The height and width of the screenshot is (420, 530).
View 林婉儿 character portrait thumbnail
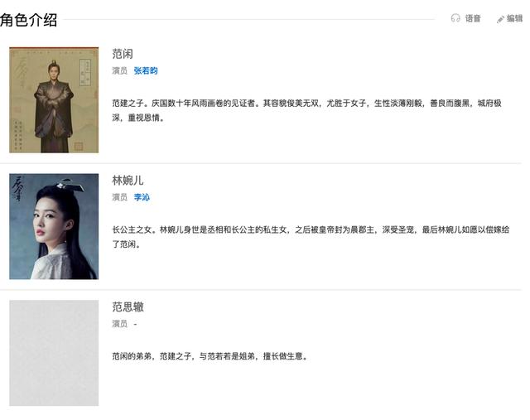54,227
